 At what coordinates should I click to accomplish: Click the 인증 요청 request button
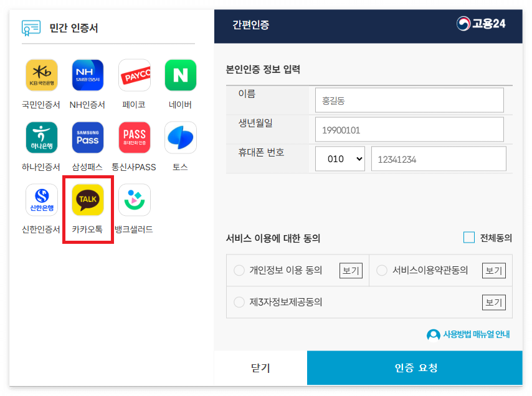[415, 368]
